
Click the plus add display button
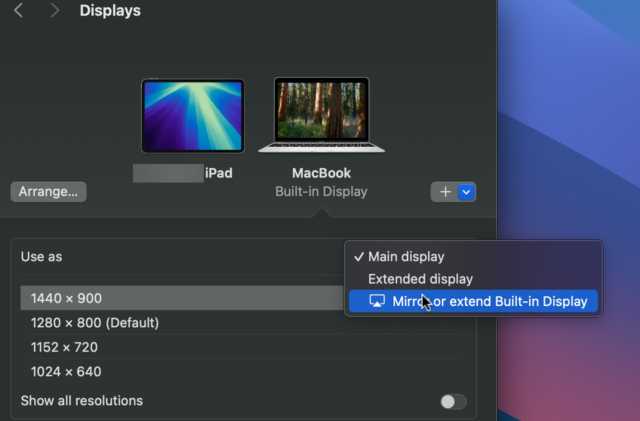[x=445, y=192]
